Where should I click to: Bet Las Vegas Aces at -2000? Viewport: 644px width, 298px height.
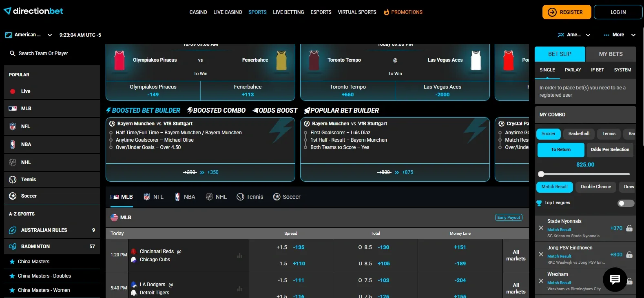pos(442,91)
